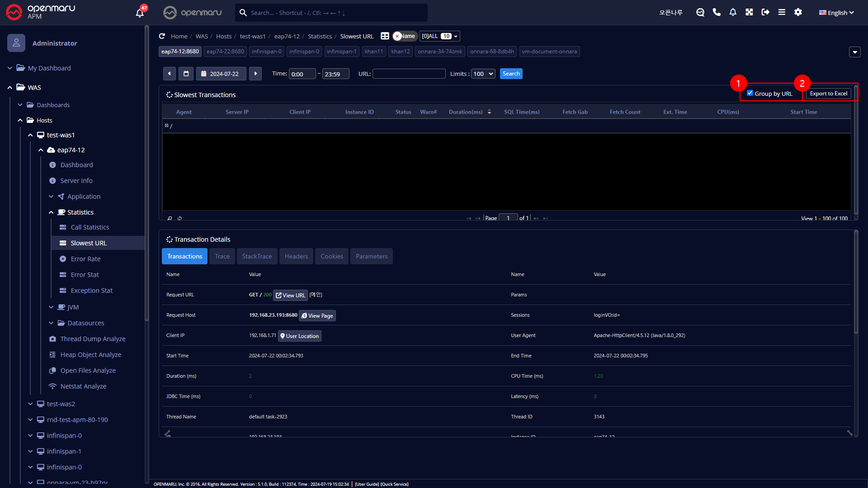
Task: Click the refresh icon beside Home breadcrumb
Action: (x=162, y=36)
